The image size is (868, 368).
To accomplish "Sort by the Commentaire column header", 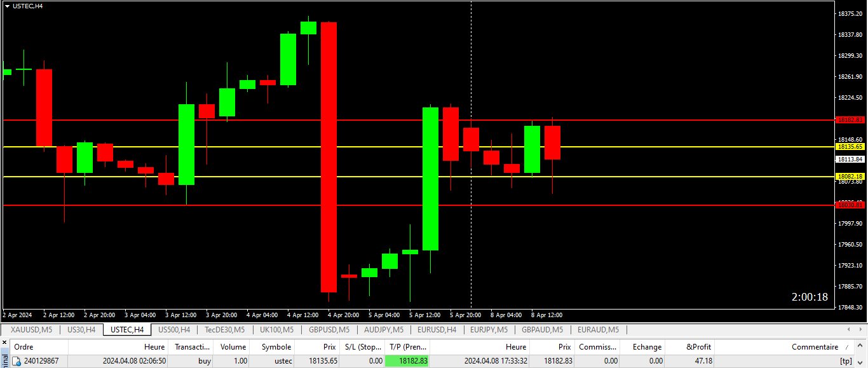I will [815, 347].
